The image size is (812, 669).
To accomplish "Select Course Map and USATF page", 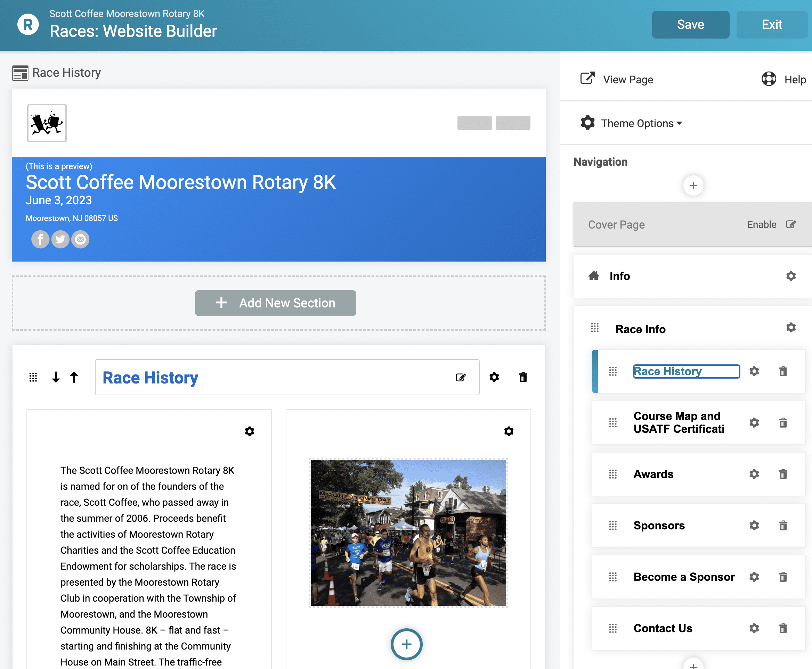I will [x=679, y=423].
